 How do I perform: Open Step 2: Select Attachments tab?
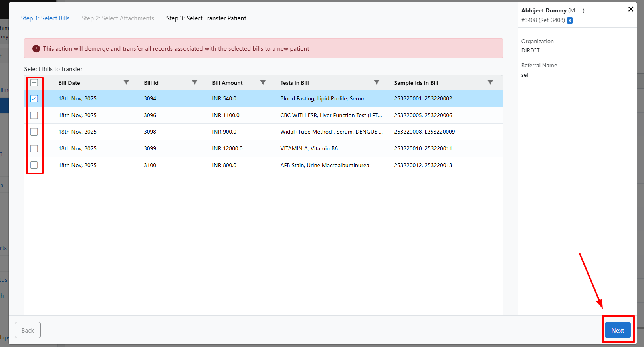[x=118, y=18]
